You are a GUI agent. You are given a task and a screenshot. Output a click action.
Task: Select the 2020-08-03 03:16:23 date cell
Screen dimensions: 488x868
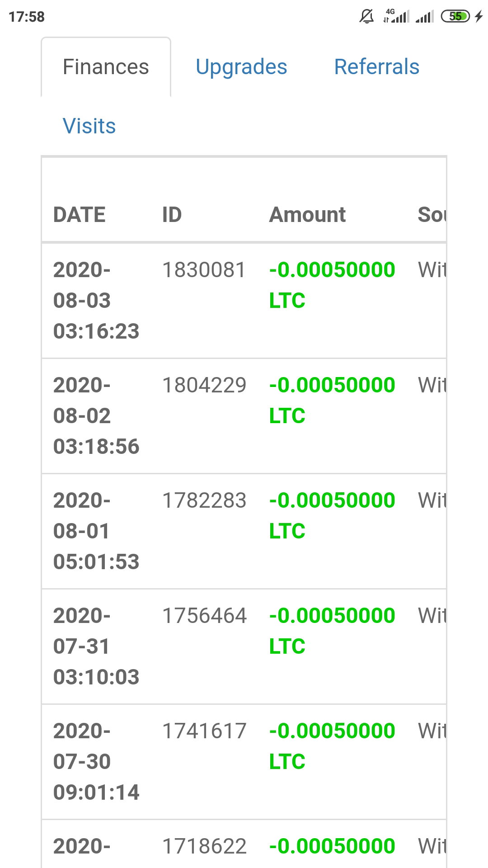96,301
